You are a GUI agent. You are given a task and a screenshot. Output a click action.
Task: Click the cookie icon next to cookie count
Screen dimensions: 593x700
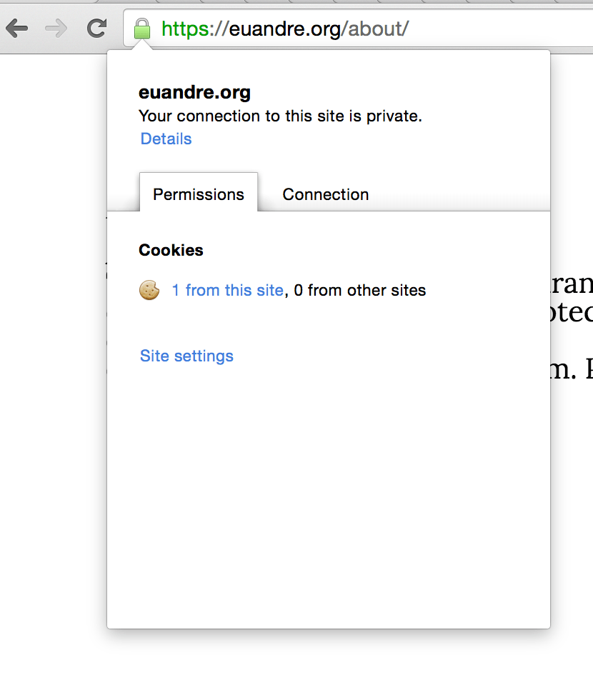[x=149, y=290]
